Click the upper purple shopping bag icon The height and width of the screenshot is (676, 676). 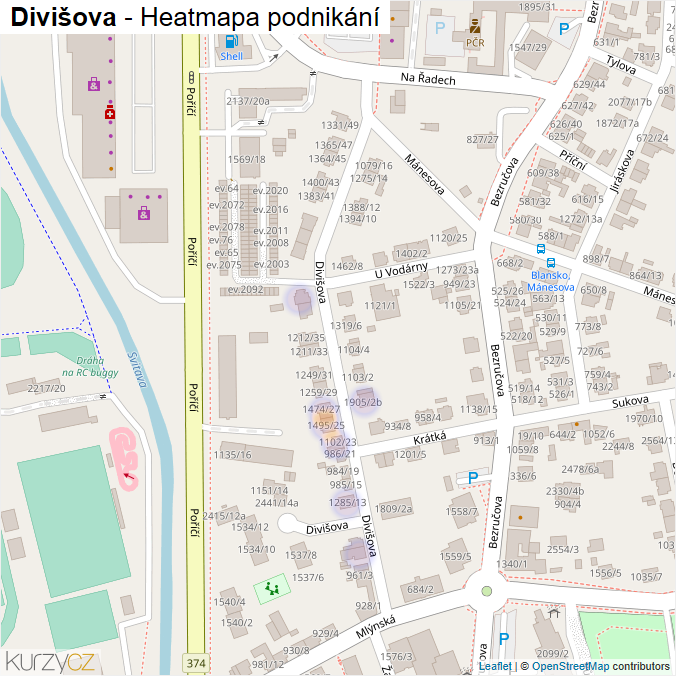94,84
